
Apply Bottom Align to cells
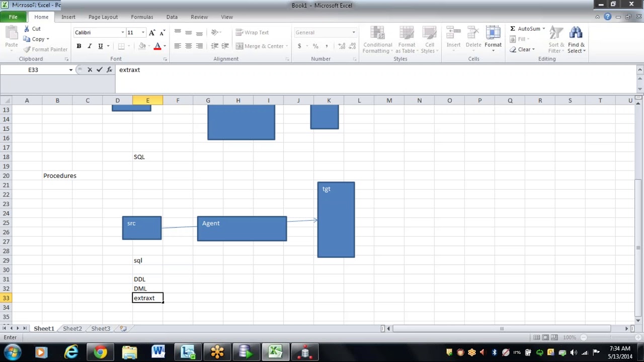[x=200, y=33]
